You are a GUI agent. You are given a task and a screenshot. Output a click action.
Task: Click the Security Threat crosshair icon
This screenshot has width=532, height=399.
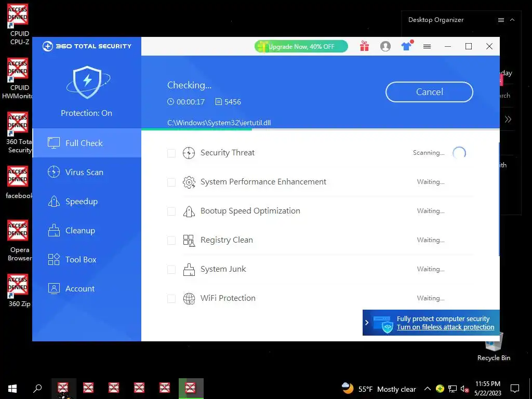pos(189,153)
